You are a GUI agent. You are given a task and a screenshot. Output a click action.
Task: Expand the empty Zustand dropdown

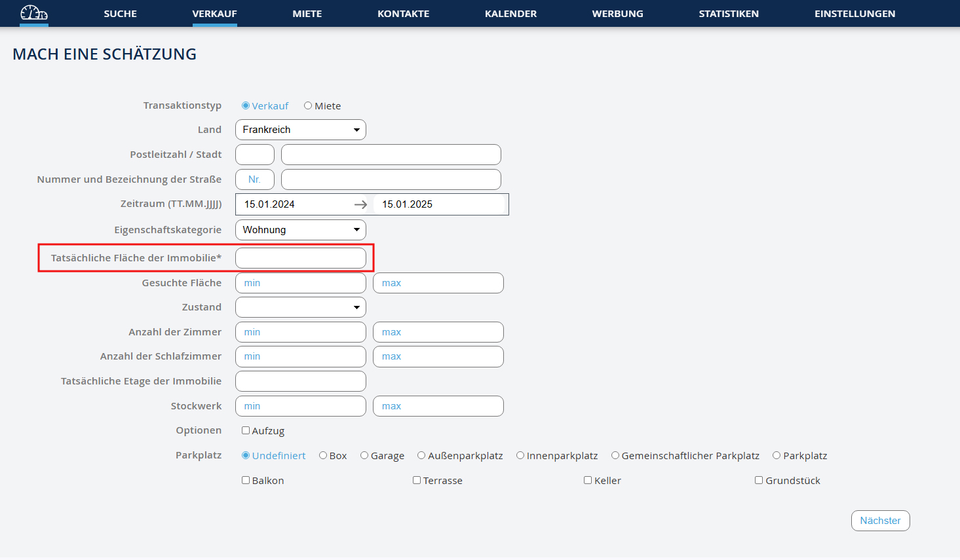pos(300,307)
